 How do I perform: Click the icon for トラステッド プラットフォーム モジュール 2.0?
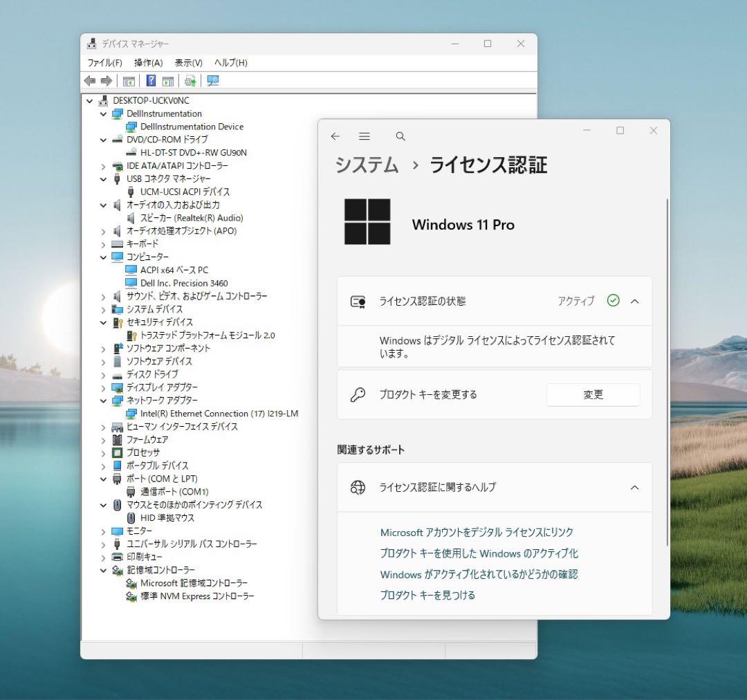pyautogui.click(x=131, y=335)
